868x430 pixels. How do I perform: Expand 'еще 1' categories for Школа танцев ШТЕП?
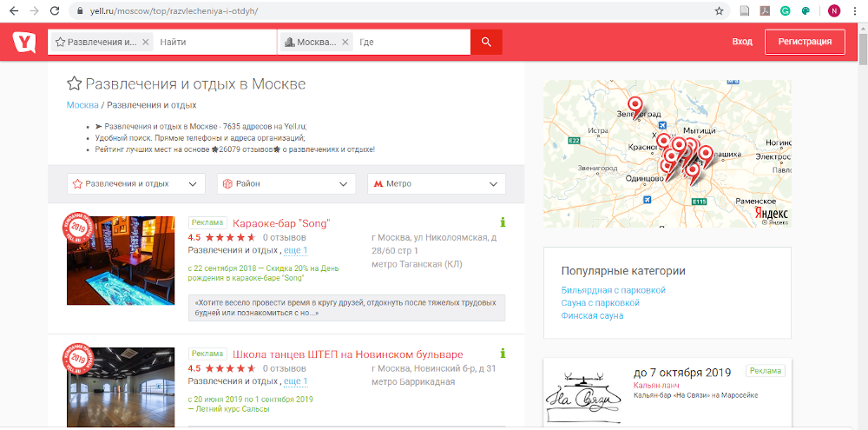[296, 381]
